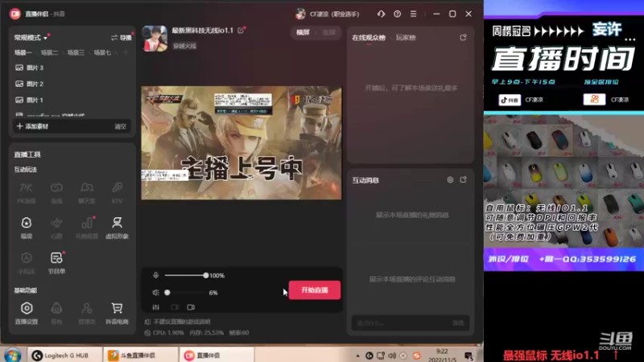
Task: Open the 节目单 program list tool
Action: point(56,263)
